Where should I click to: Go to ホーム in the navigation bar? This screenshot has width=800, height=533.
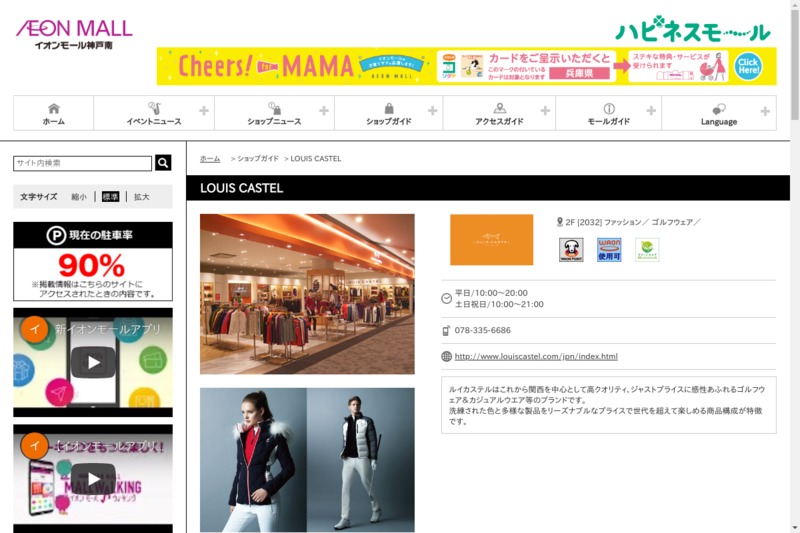(54, 113)
